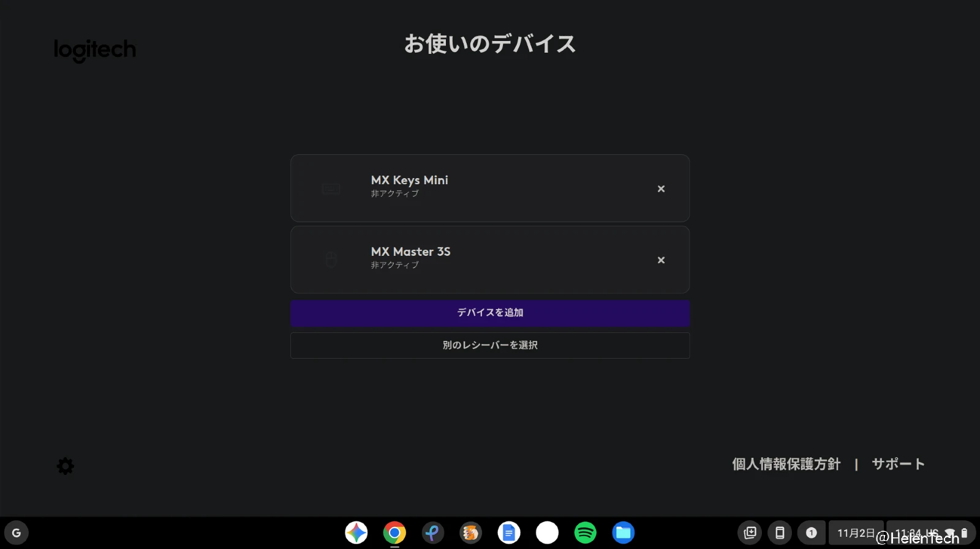Click 非アクティブ status under MX Keys Mini
980x549 pixels.
click(394, 193)
